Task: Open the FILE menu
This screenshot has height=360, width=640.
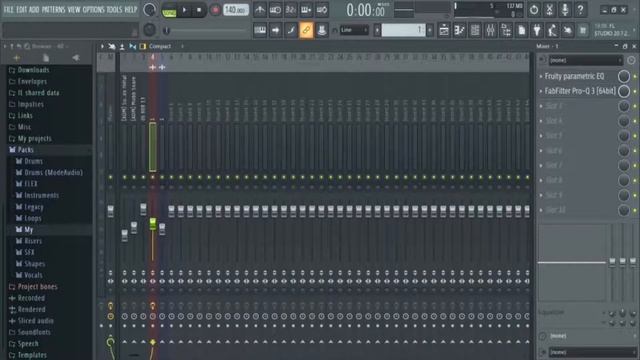Action: (9, 9)
